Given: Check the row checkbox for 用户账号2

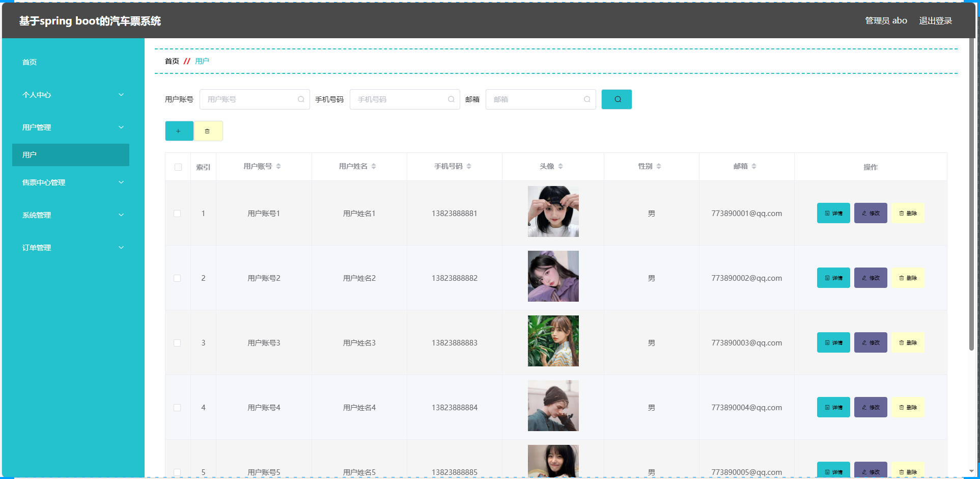Looking at the screenshot, I should point(177,278).
